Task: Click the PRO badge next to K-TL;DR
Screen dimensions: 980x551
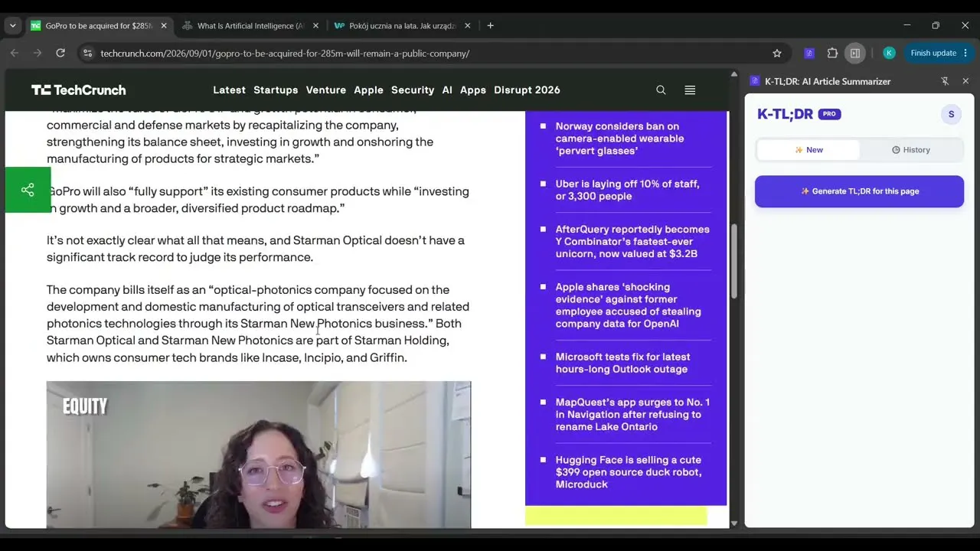Action: coord(829,114)
